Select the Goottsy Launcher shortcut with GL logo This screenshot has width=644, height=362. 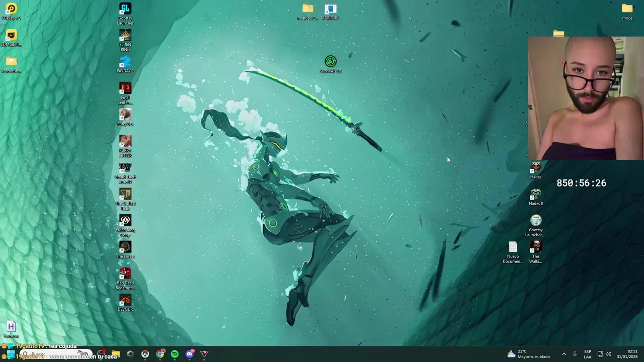click(x=125, y=14)
